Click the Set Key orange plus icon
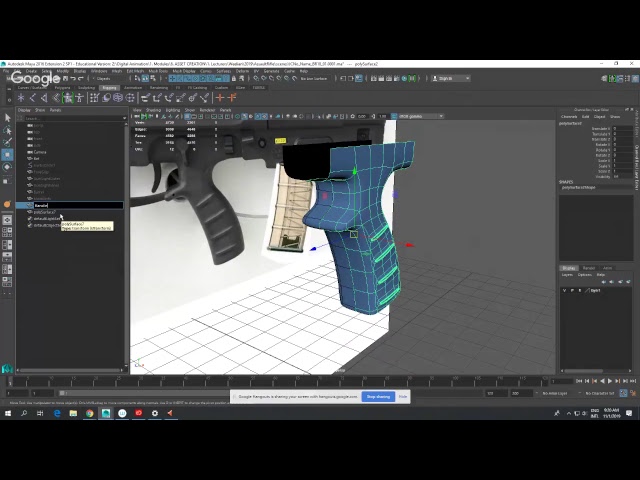This screenshot has width=640, height=480. pos(220,98)
